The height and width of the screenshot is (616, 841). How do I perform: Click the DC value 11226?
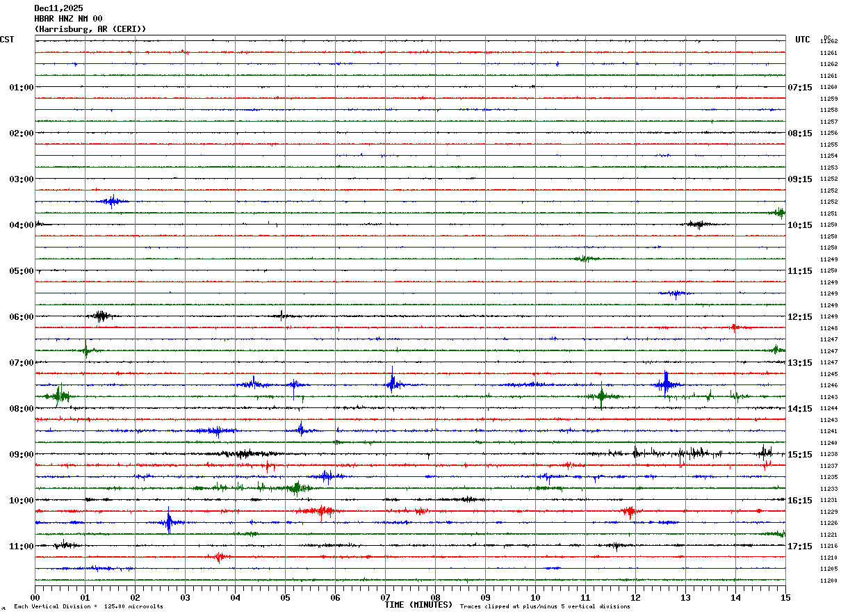(828, 524)
